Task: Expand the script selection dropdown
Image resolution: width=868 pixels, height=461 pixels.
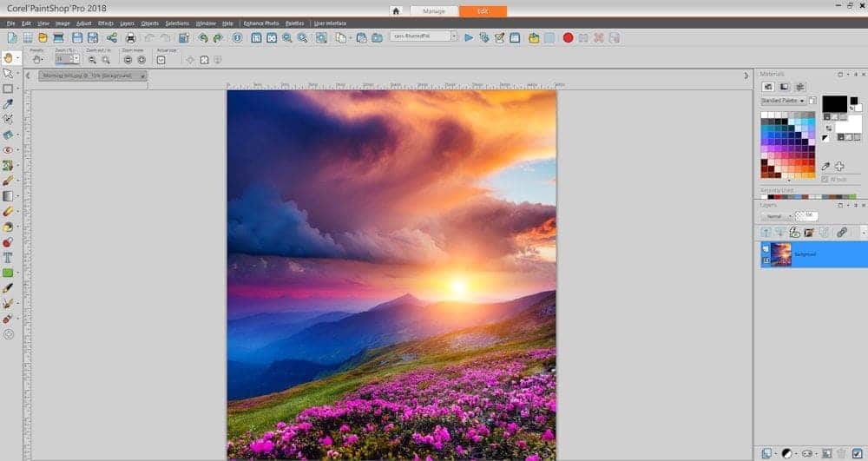Action: 453,36
